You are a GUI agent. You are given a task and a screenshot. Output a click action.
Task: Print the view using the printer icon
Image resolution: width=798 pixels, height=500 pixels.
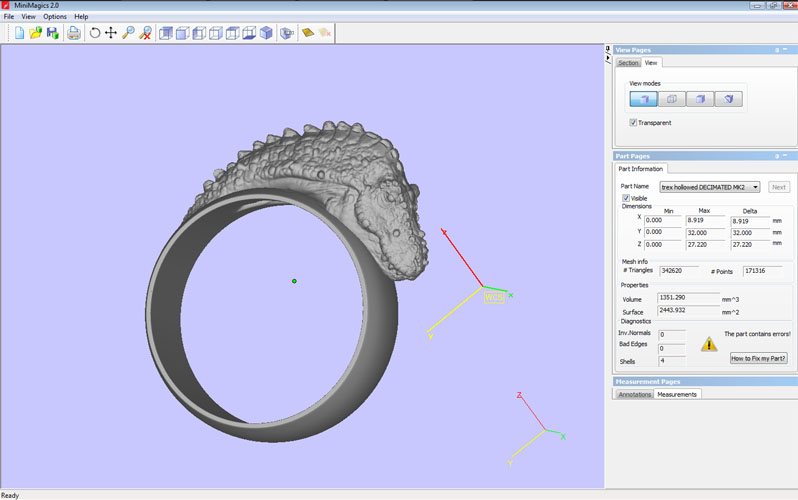point(74,33)
